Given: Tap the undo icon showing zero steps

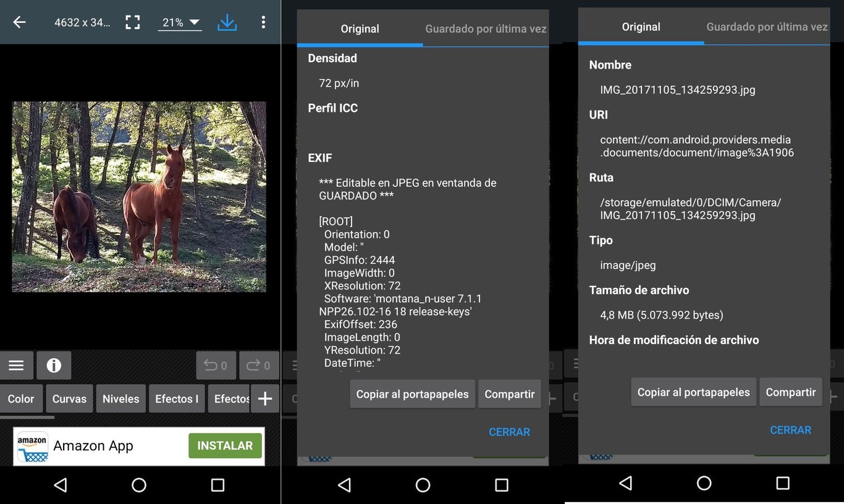Looking at the screenshot, I should (x=216, y=365).
